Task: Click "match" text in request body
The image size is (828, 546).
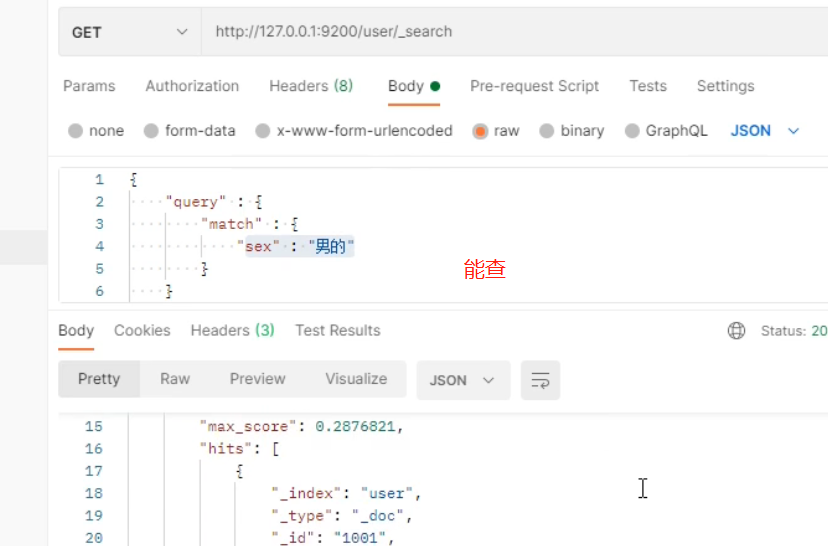Action: coord(231,224)
